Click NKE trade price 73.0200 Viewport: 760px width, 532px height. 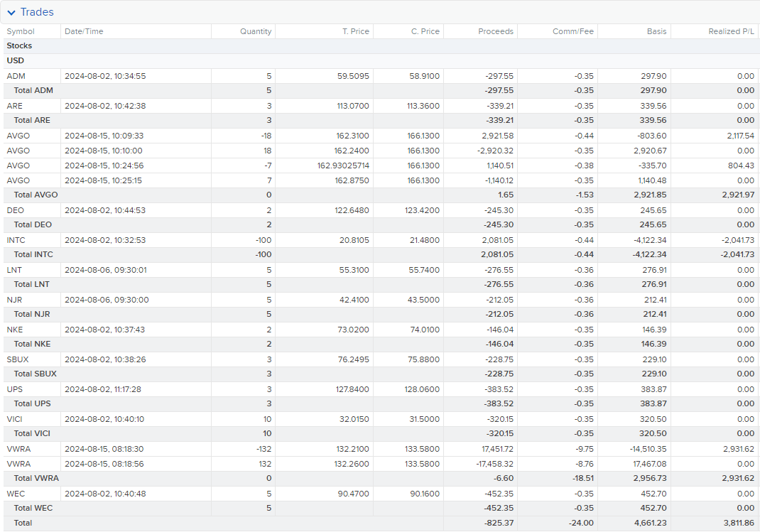(x=353, y=330)
